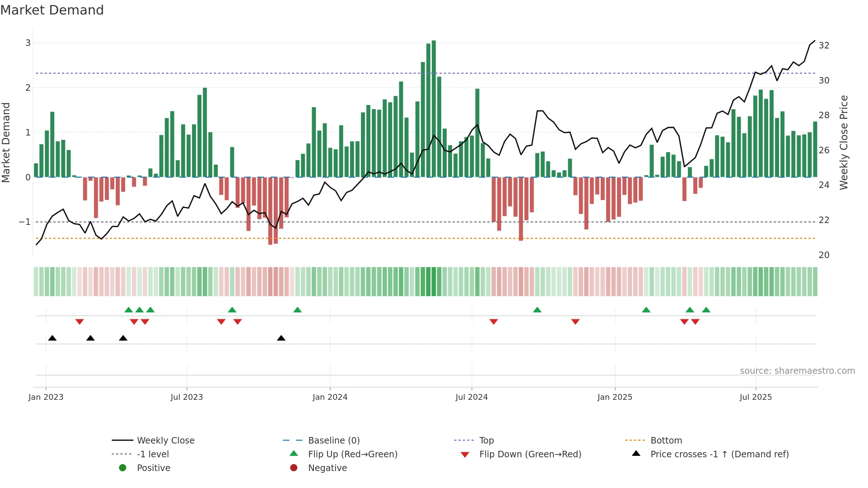Click the right axis price tick 20

pos(824,255)
